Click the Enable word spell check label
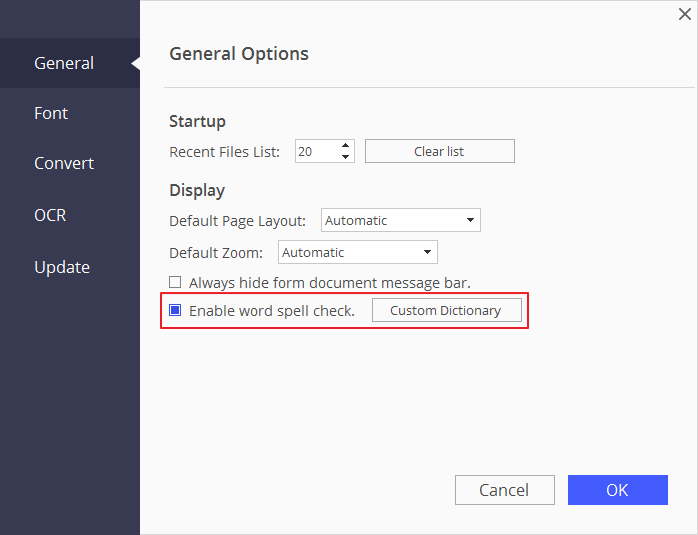The height and width of the screenshot is (535, 698). point(272,310)
